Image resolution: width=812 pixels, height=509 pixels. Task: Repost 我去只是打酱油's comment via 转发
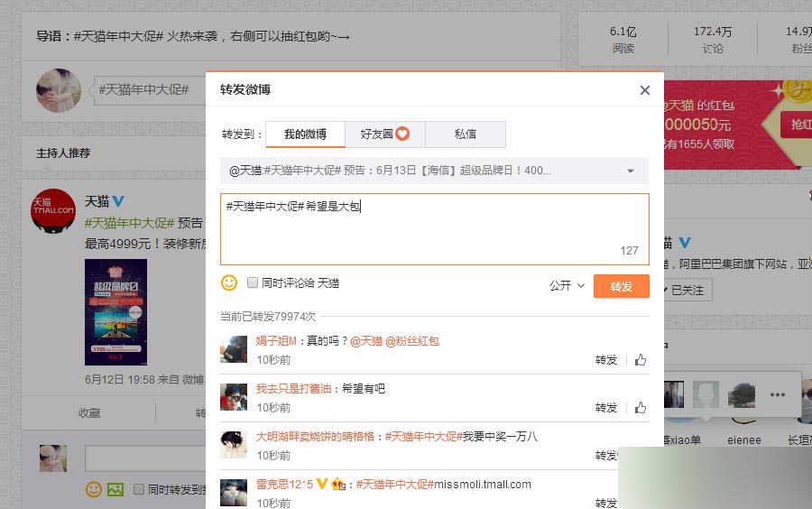tap(606, 408)
